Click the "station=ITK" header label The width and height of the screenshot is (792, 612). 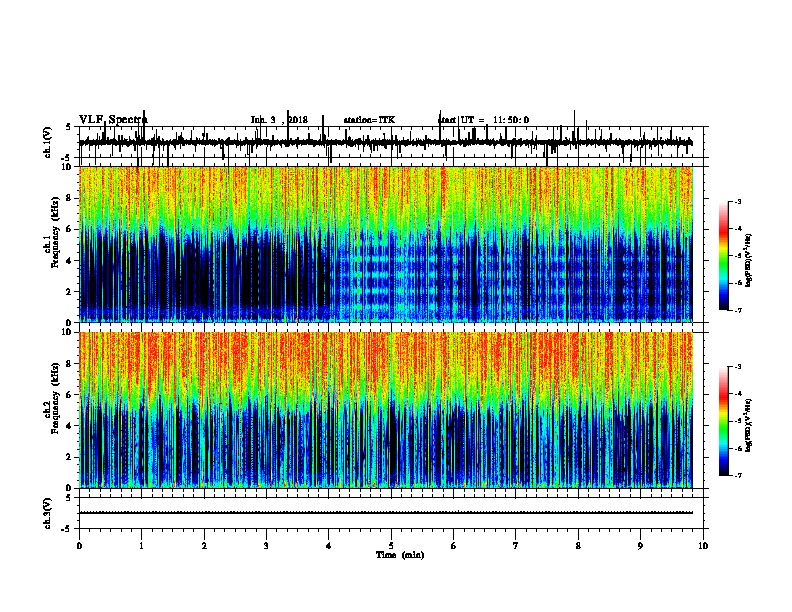[369, 120]
